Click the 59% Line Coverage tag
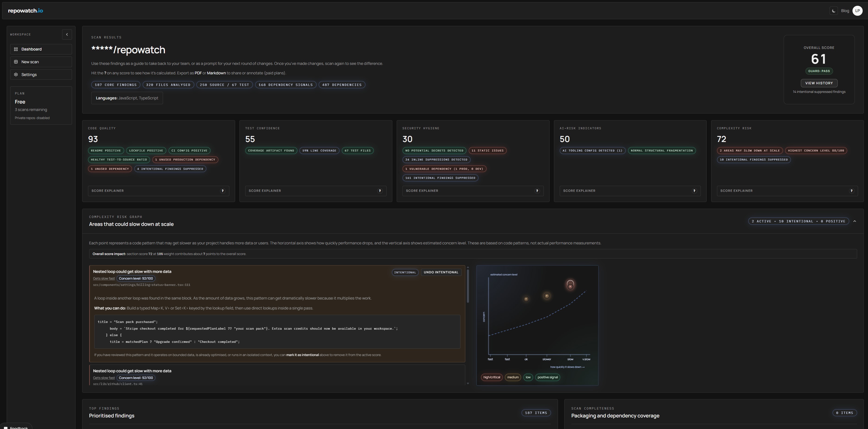868x429 pixels. tap(319, 151)
